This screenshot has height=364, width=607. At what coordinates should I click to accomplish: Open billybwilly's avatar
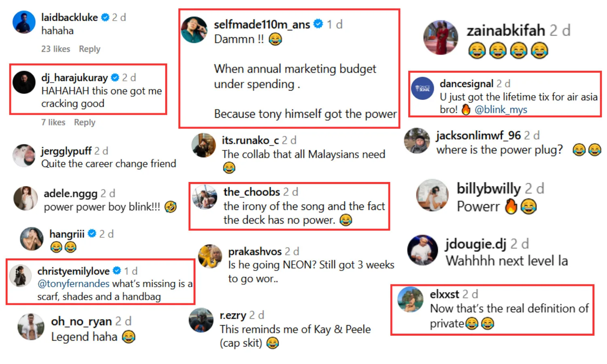coord(433,195)
